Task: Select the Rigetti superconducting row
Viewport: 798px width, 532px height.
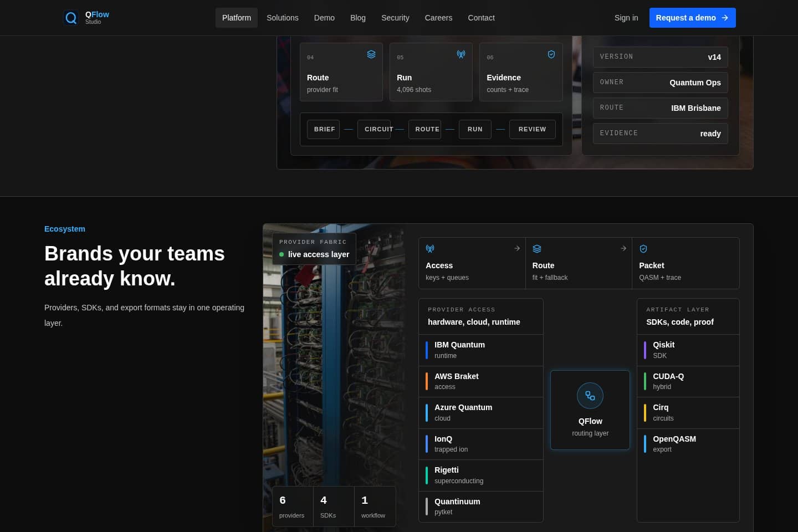Action: coord(481,475)
